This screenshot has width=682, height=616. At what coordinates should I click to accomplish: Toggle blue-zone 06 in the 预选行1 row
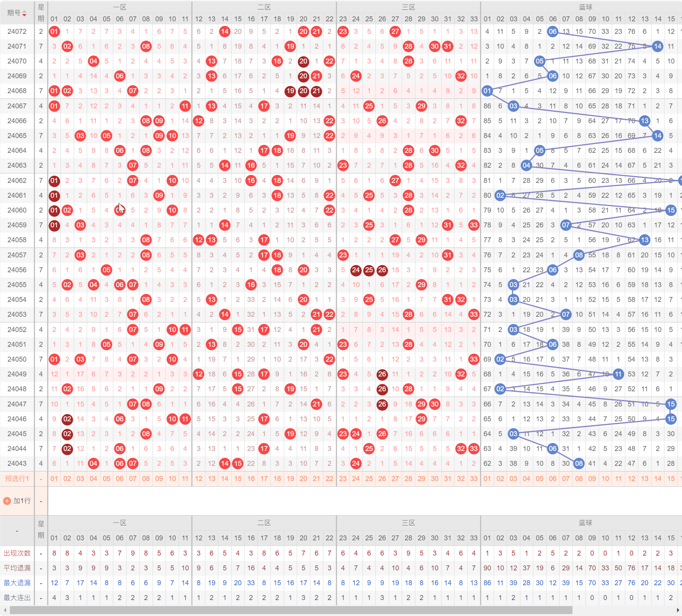pos(553,479)
